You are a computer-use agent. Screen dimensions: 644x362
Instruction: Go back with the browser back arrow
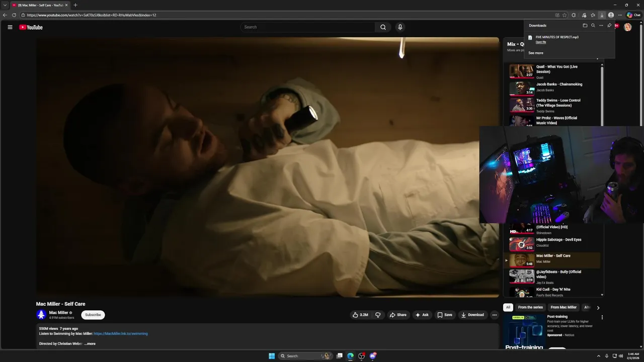5,15
